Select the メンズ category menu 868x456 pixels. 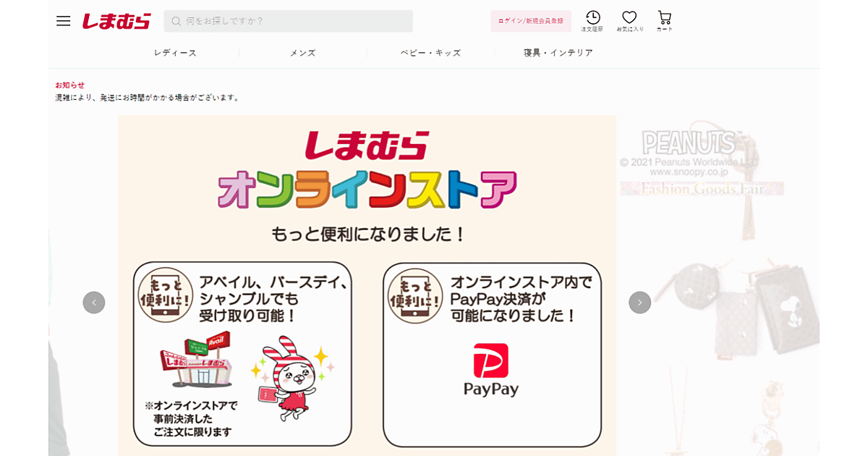coord(302,53)
